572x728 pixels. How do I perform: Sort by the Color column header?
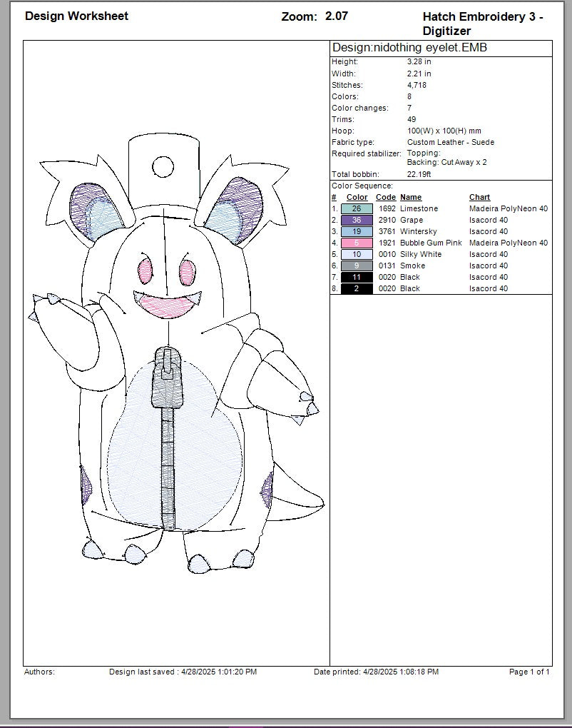tap(357, 197)
